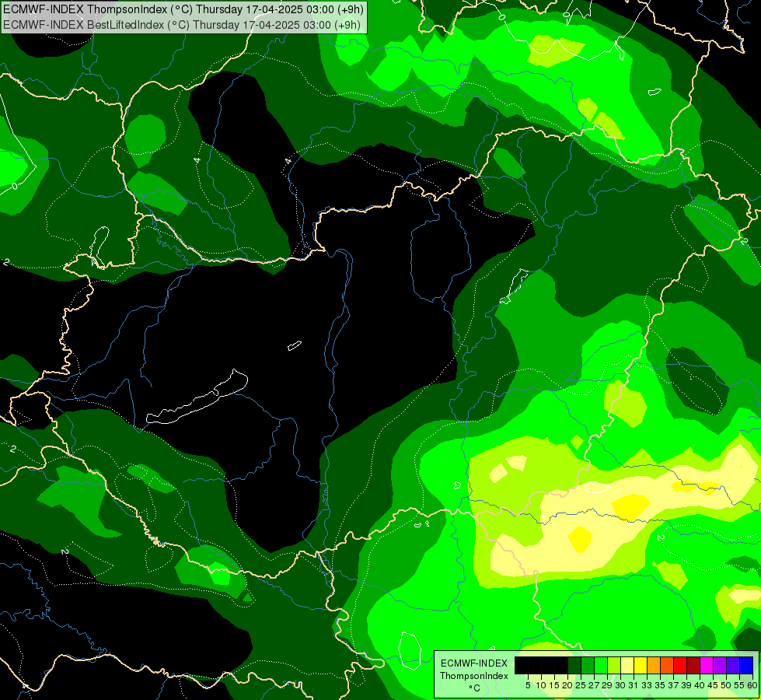Select the medium green 25-27 legend swatch

point(588,666)
